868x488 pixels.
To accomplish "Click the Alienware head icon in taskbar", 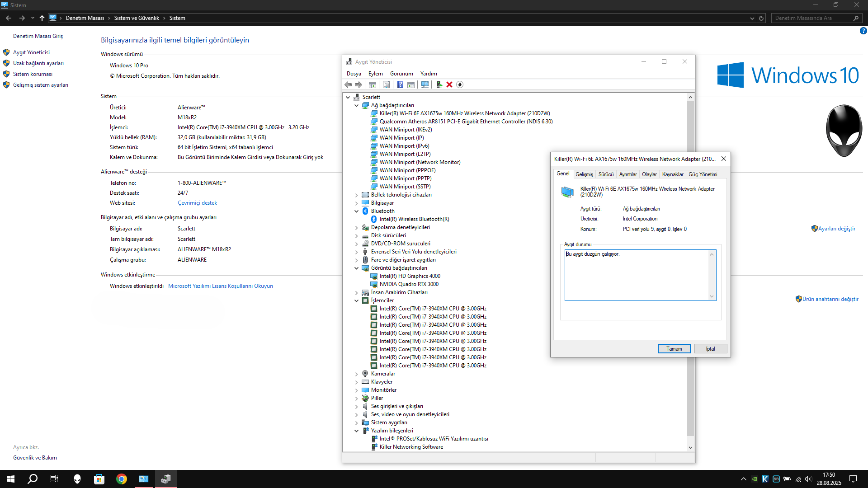I will click(77, 479).
